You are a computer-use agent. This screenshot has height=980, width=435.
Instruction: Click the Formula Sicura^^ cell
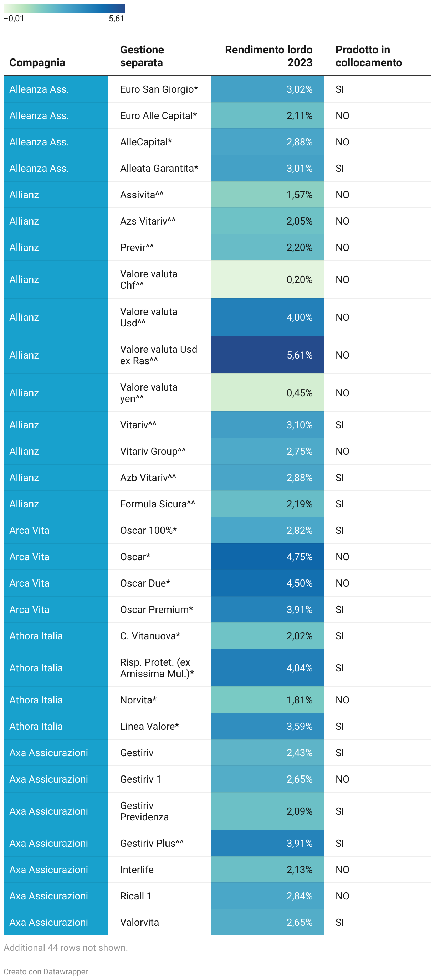click(157, 504)
